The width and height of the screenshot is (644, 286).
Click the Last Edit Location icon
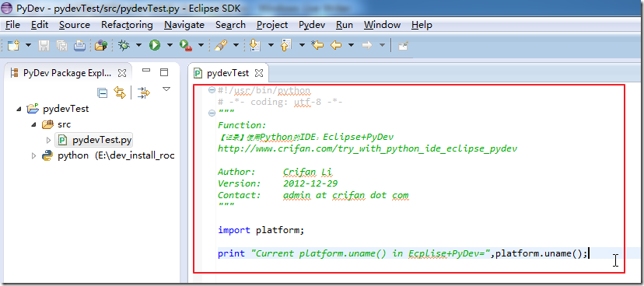click(x=317, y=45)
